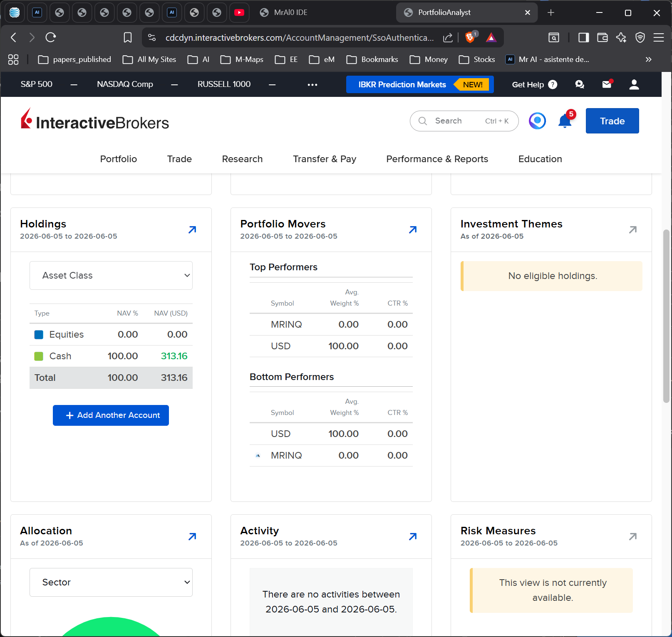Expand the Activity widget arrow icon

coord(413,536)
